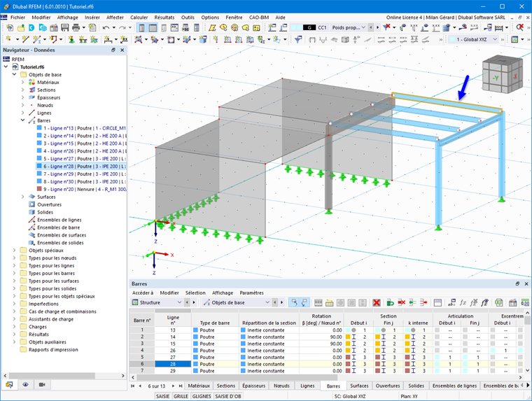
Task: Toggle the GRILLE status bar option
Action: click(181, 396)
